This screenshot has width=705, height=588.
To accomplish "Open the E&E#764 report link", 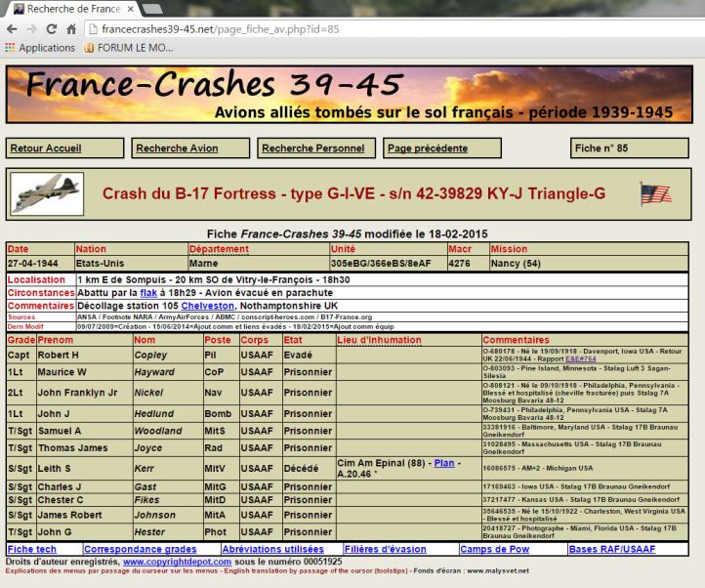I will pyautogui.click(x=581, y=358).
